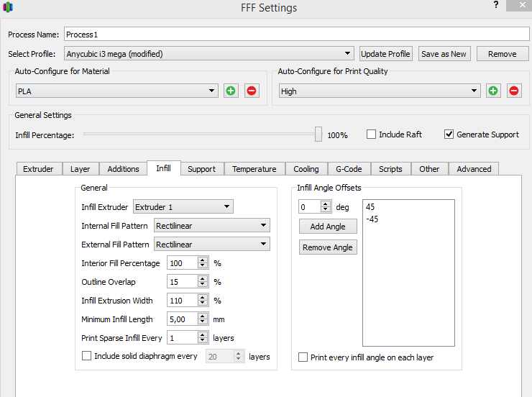This screenshot has width=532, height=397.
Task: Click the help question mark icon
Action: [496, 5]
